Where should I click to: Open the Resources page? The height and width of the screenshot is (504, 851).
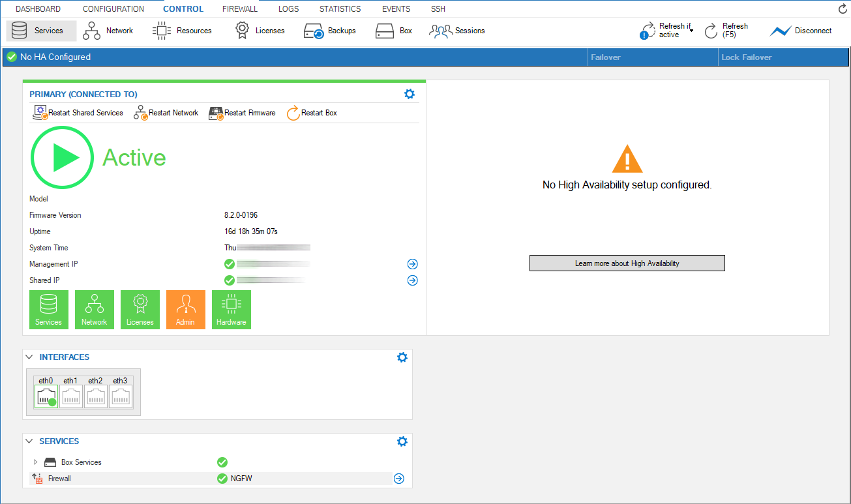182,31
